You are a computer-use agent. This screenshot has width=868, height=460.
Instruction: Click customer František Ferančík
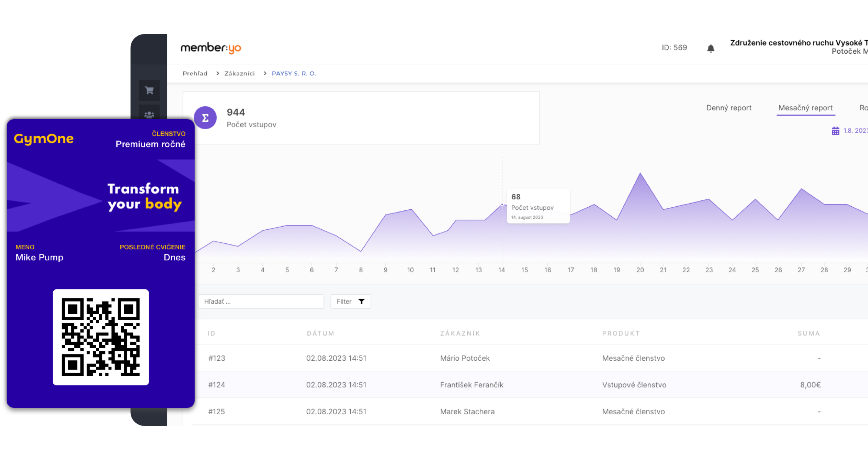point(472,385)
